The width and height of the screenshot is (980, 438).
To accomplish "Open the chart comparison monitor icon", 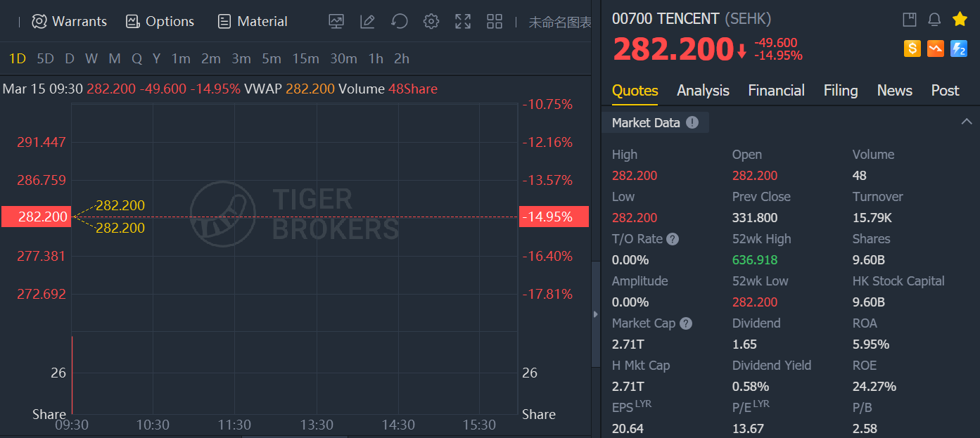I will coord(336,22).
